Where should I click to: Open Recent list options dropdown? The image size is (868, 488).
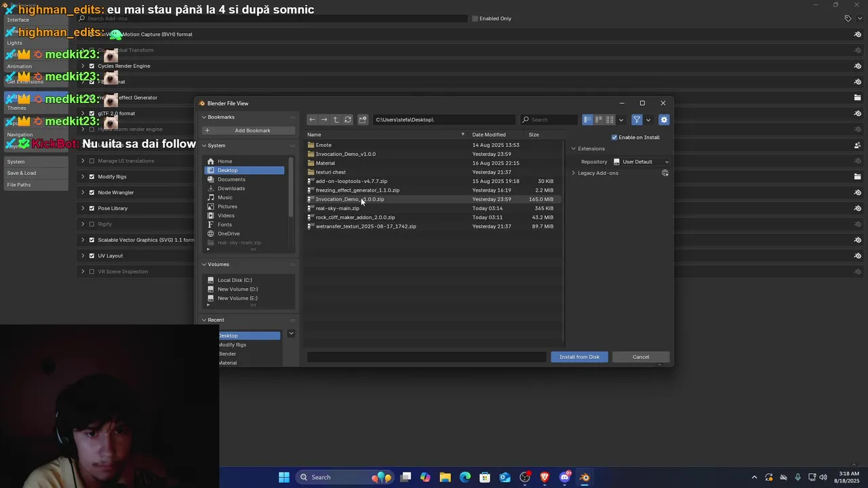pyautogui.click(x=291, y=333)
